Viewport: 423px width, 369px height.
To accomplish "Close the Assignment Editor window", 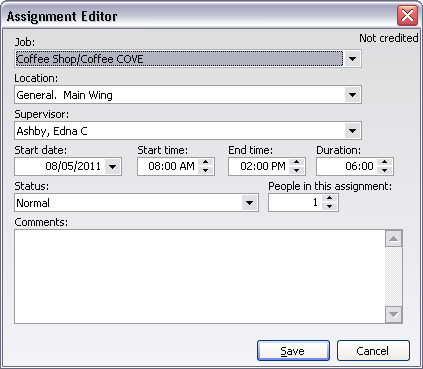I will click(x=407, y=16).
